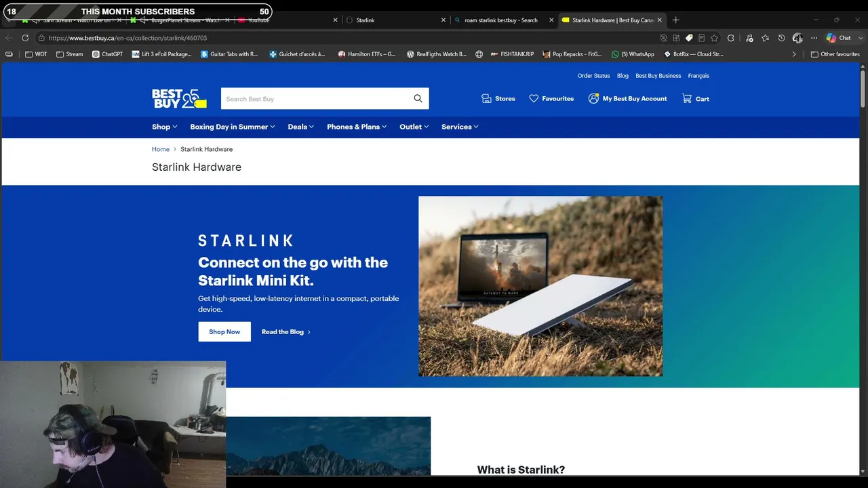Show more bookmarks with overflow chevron
The height and width of the screenshot is (488, 868).
point(794,54)
